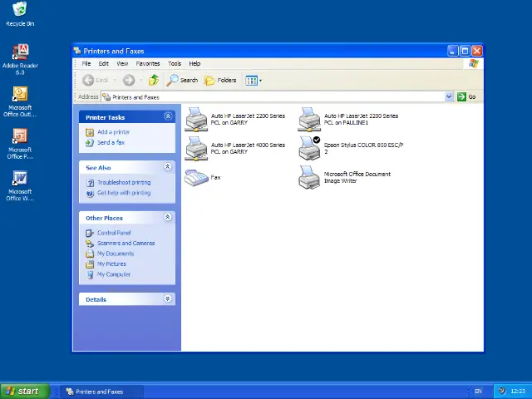Click the window title bar icon
This screenshot has height=399, width=532.
pyautogui.click(x=77, y=51)
